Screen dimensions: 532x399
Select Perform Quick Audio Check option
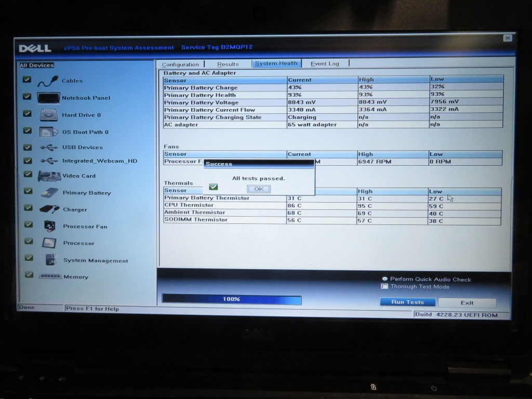click(385, 279)
